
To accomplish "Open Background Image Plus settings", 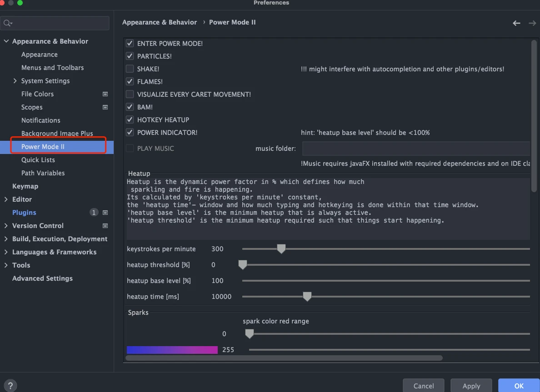I will 57,134.
